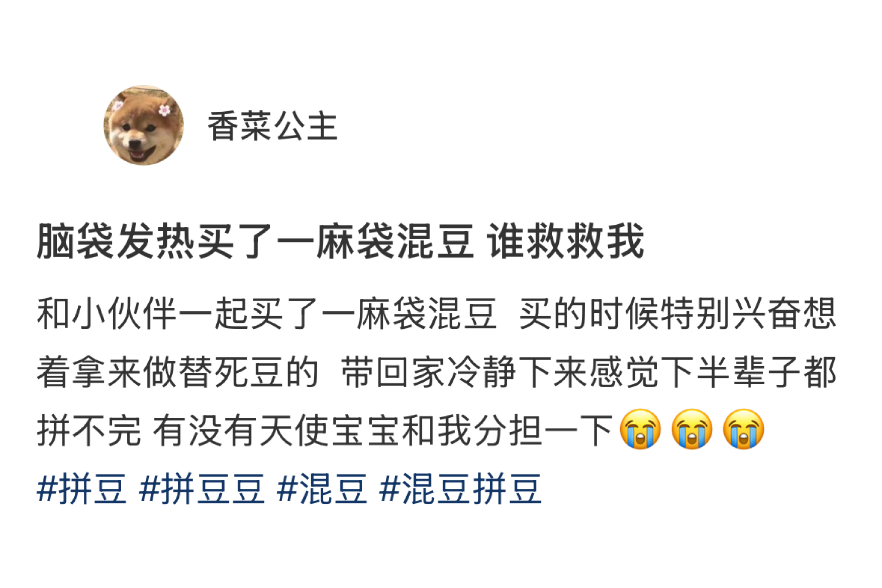Click body line starting with 拼不完

(x=401, y=430)
